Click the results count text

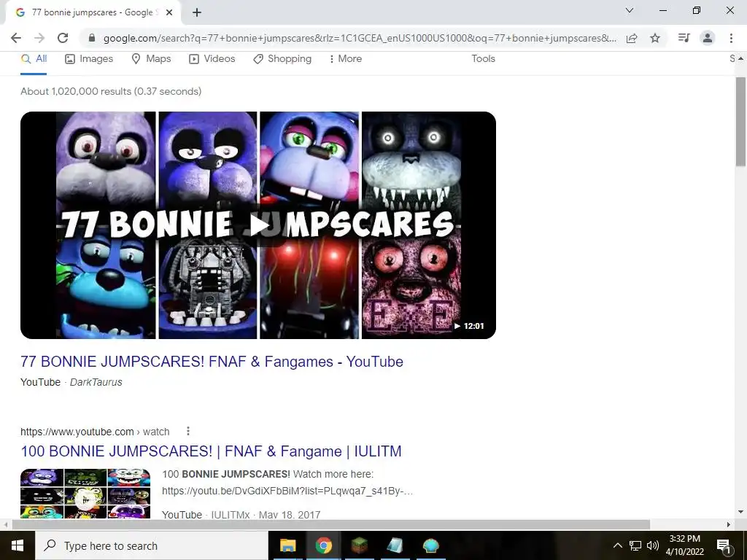pos(111,91)
